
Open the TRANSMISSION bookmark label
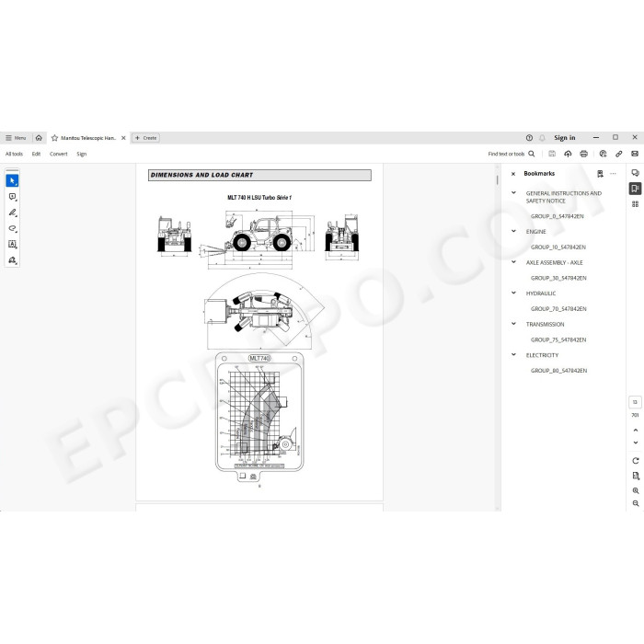point(545,324)
